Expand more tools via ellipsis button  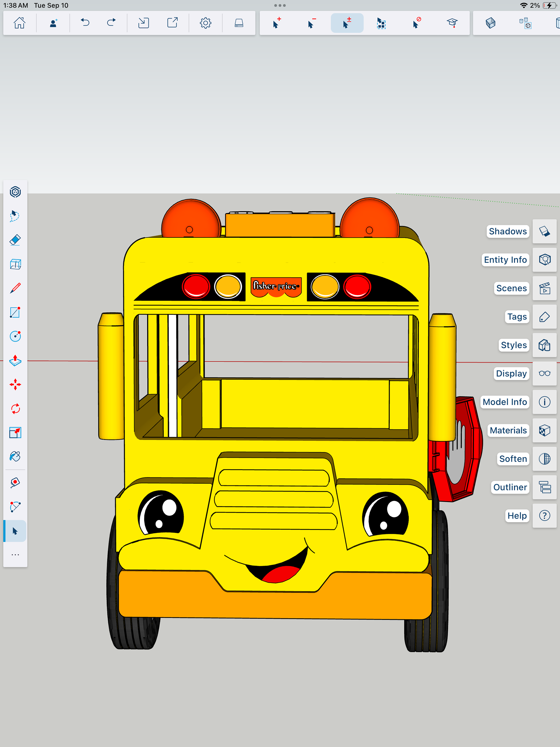tap(15, 555)
